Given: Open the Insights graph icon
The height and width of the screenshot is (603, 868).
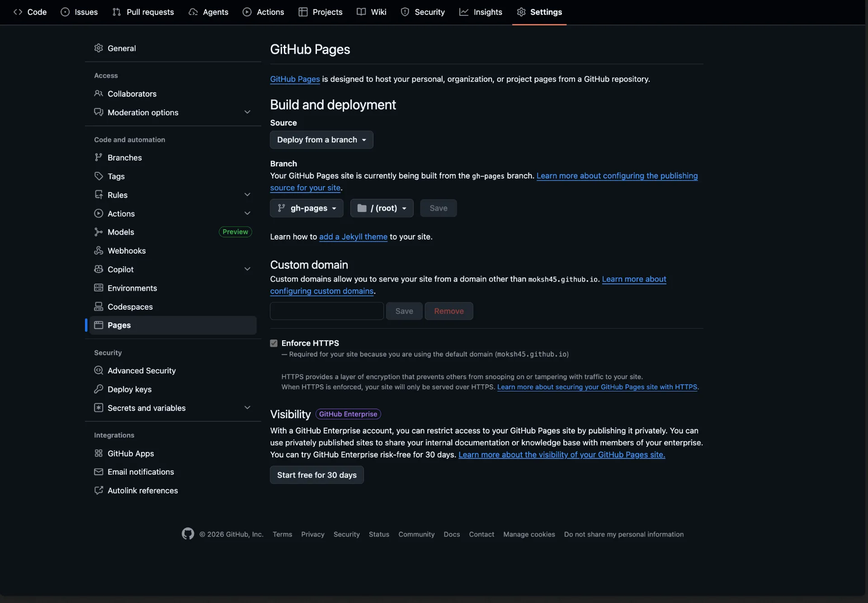Looking at the screenshot, I should [465, 12].
